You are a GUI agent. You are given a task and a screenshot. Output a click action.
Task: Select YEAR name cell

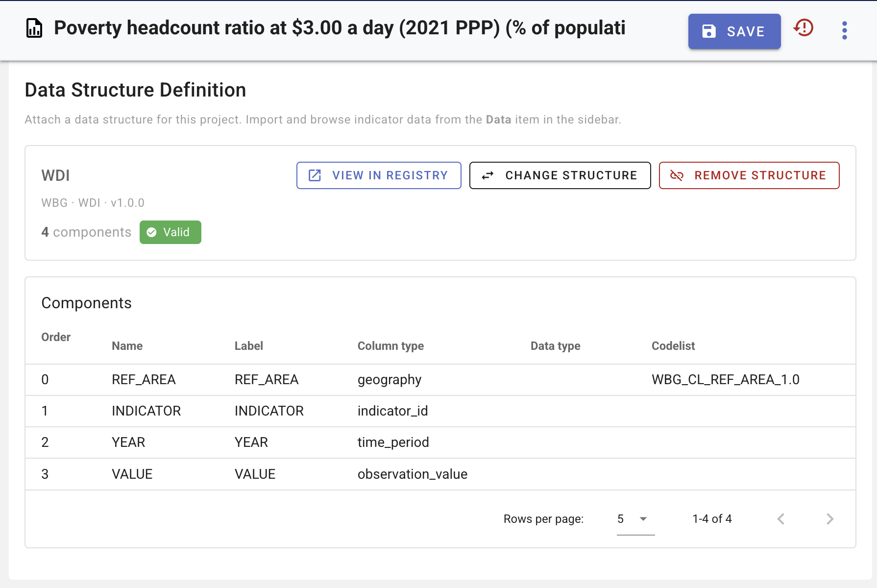pos(128,442)
